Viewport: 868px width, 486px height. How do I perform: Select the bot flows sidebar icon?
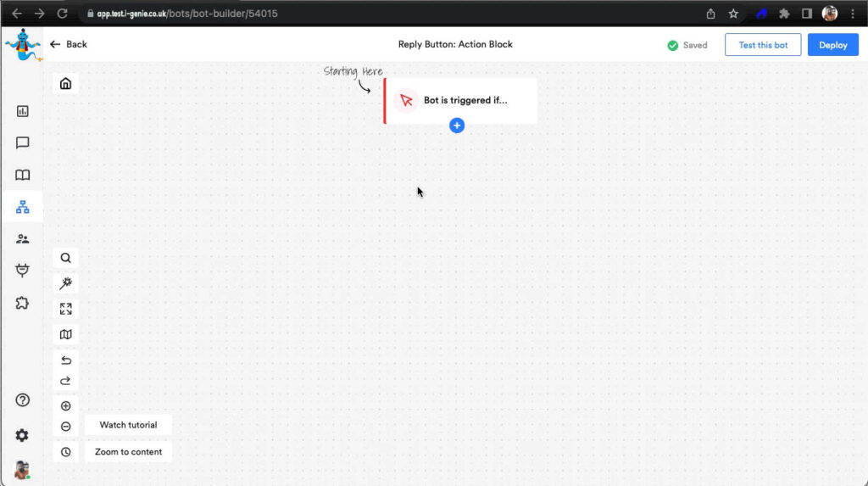(x=23, y=207)
